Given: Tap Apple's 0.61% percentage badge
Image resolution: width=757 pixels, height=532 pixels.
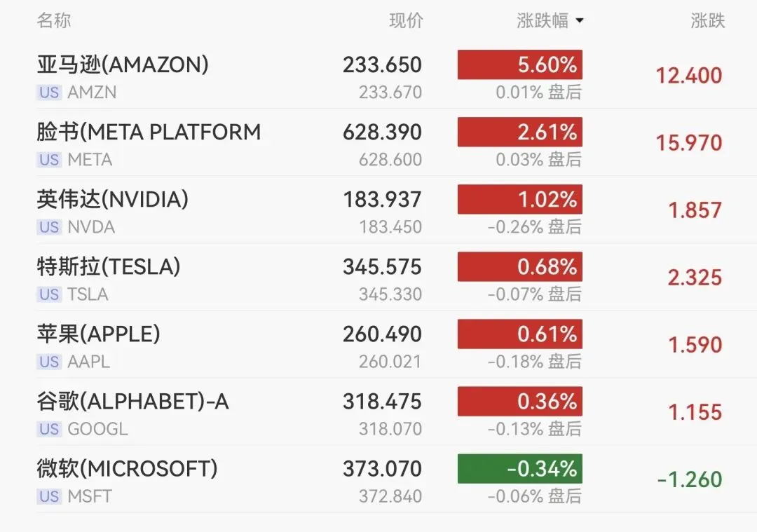Looking at the screenshot, I should (x=519, y=334).
